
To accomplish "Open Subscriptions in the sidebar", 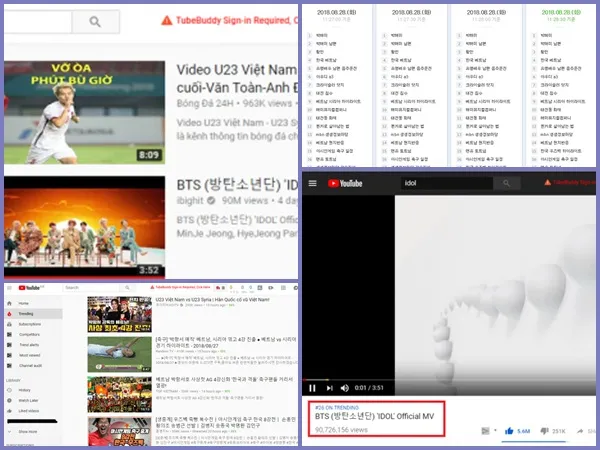I will pyautogui.click(x=30, y=324).
